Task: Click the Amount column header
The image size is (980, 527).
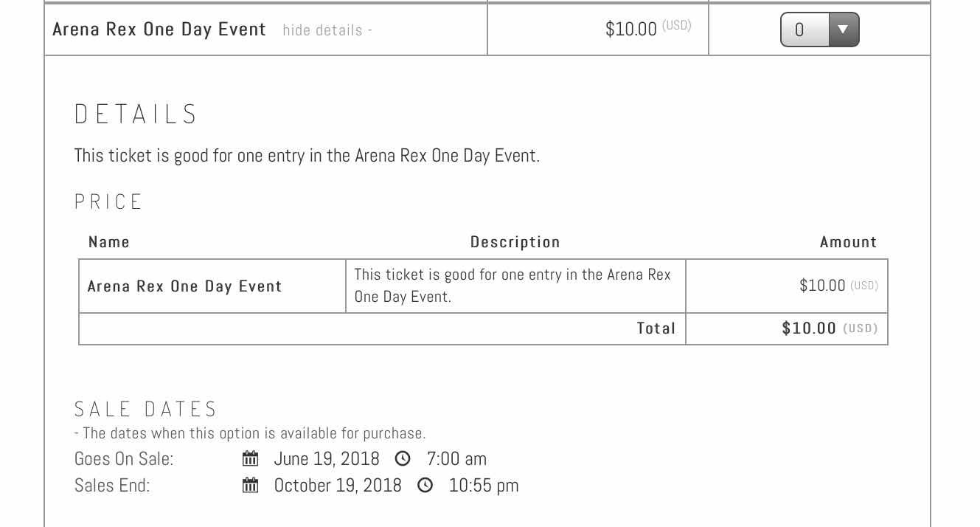Action: (848, 242)
